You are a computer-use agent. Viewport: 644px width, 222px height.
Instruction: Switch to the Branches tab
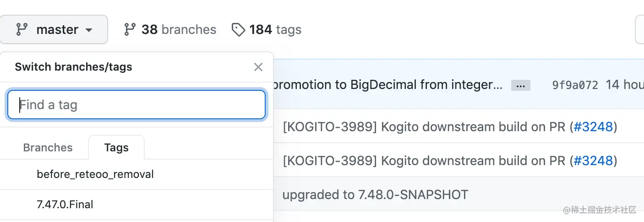pyautogui.click(x=48, y=148)
